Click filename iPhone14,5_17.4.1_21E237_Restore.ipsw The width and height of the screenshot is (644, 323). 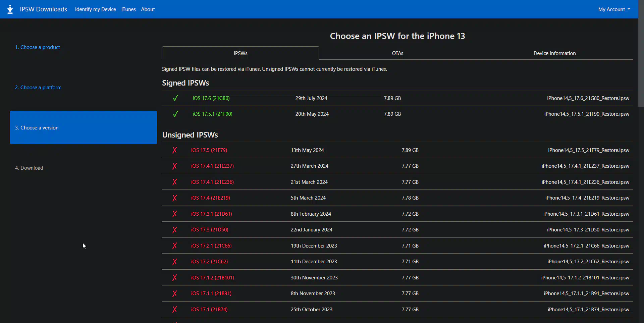pyautogui.click(x=585, y=166)
